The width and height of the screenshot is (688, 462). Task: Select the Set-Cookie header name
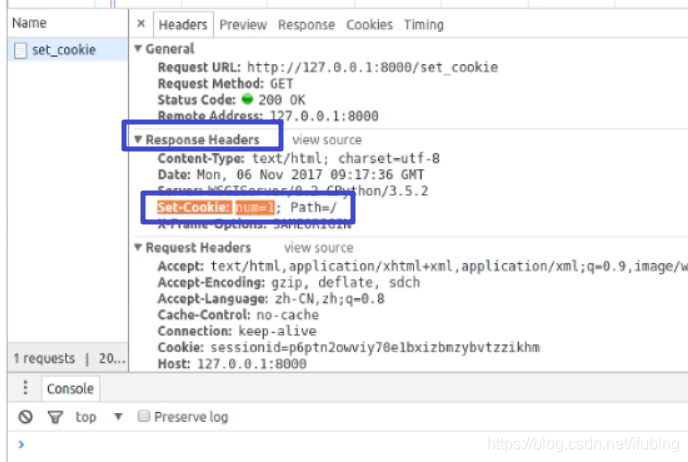click(194, 207)
